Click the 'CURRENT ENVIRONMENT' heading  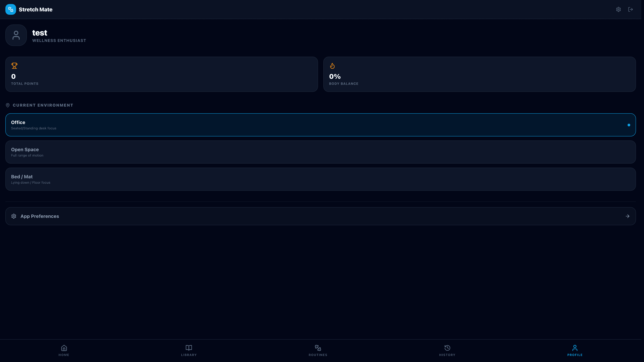coord(43,105)
